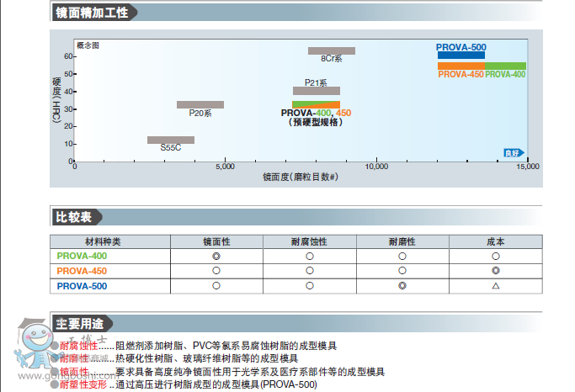575x392 pixels.
Task: Click the orange PROVA-450 bar at top right
Action: [x=461, y=66]
